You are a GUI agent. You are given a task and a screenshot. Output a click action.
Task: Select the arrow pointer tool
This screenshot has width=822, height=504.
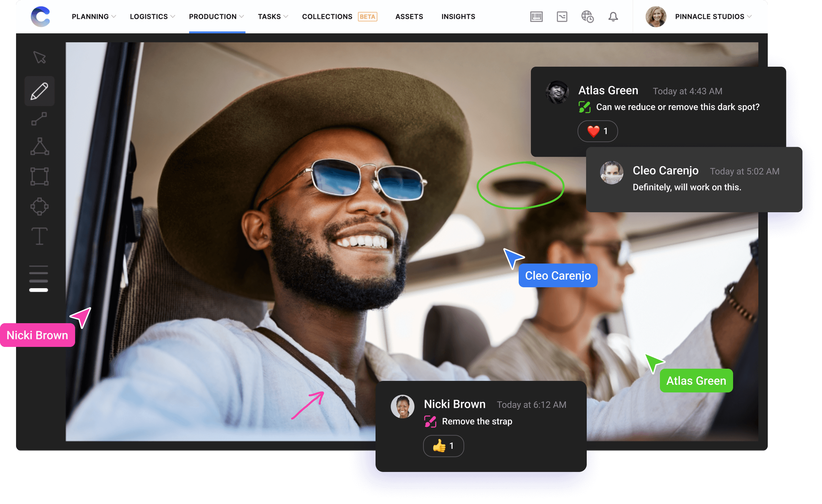tap(40, 57)
